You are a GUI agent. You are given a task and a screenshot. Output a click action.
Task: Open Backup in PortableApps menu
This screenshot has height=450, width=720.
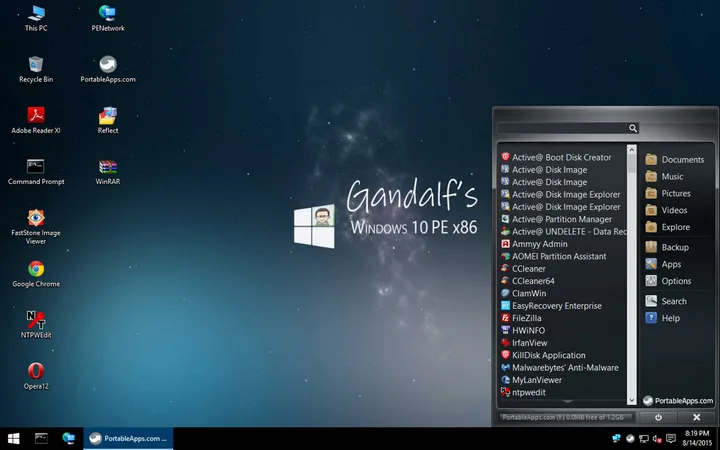[667, 247]
